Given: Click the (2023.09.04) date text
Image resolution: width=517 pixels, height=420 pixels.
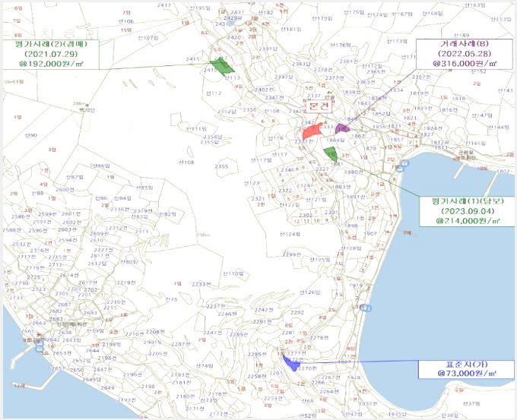Looking at the screenshot, I should 468,211.
